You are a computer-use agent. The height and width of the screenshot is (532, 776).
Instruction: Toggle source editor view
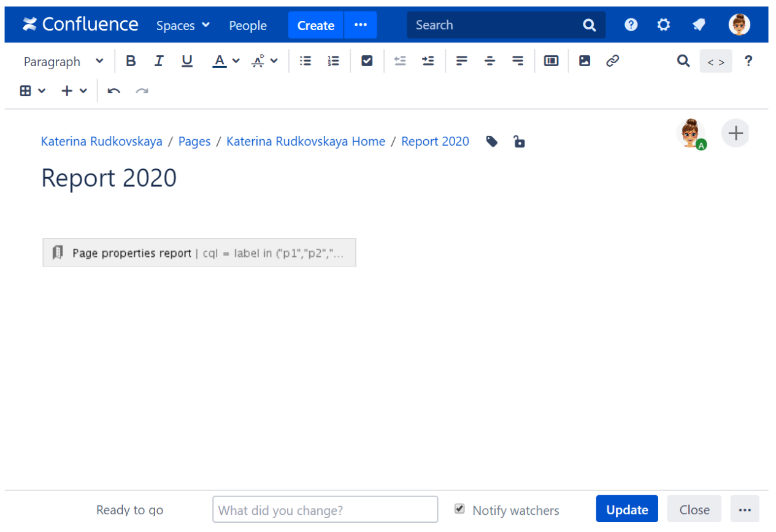pyautogui.click(x=715, y=61)
